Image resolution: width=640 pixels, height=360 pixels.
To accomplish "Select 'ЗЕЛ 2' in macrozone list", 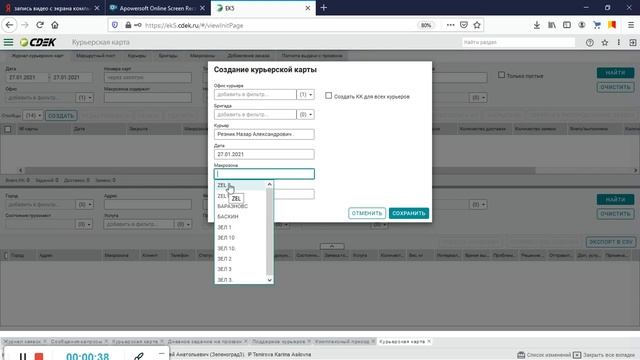I will click(x=240, y=259).
